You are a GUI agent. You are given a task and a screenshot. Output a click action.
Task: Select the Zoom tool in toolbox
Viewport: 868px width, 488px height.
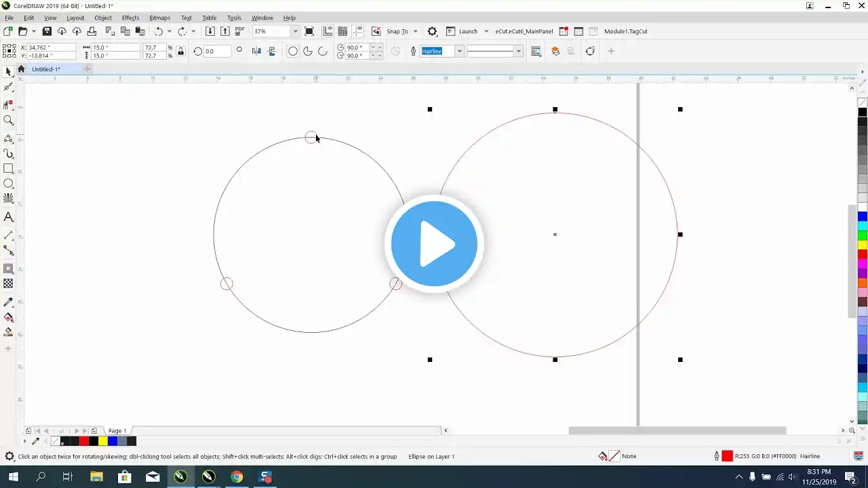coord(8,120)
